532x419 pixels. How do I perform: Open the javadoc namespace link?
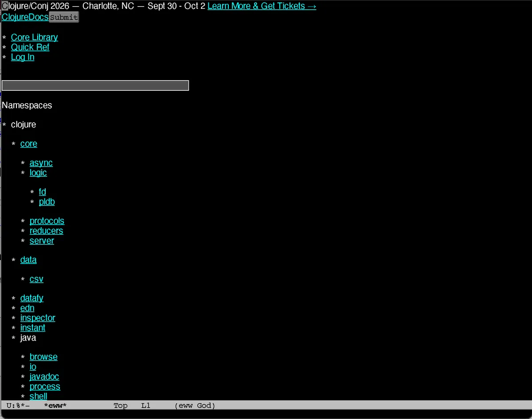coord(44,376)
